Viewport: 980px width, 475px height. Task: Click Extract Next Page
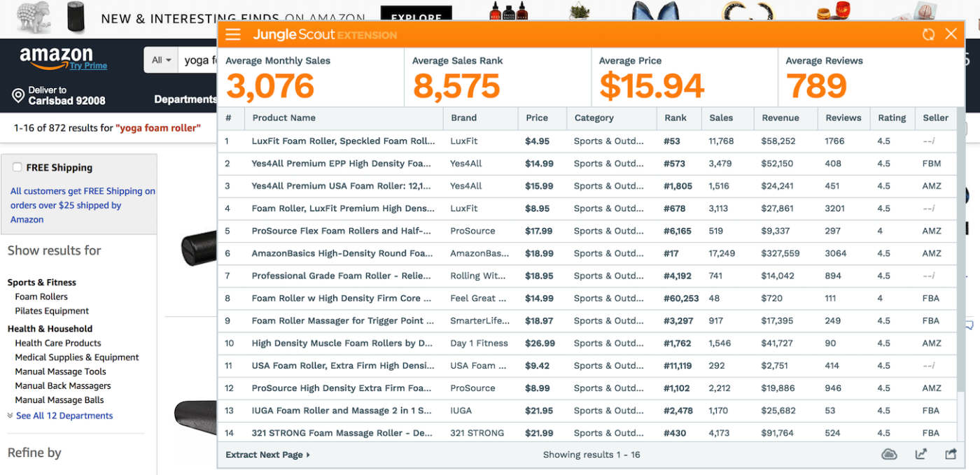pos(267,455)
